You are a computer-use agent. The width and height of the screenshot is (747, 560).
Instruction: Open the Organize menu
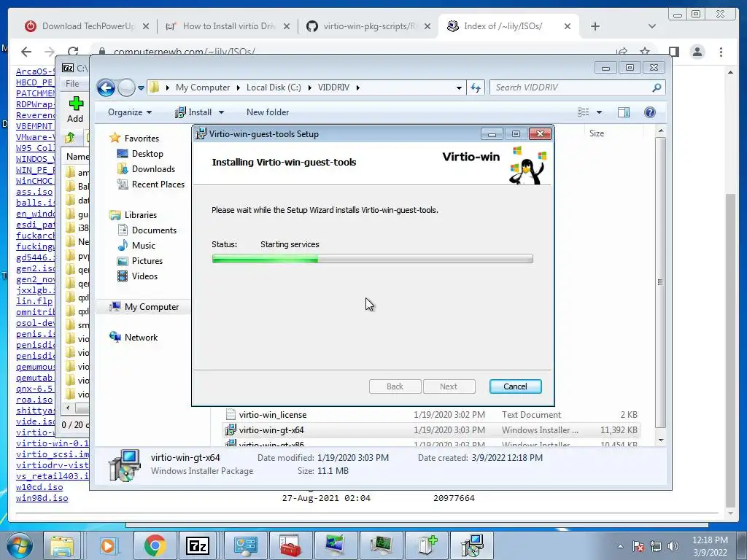130,112
